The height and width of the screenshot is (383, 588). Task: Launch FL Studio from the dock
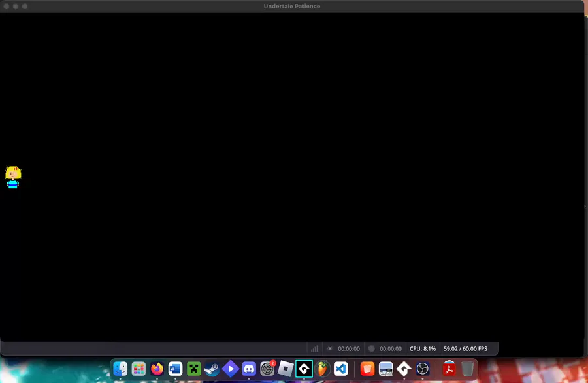pos(323,369)
